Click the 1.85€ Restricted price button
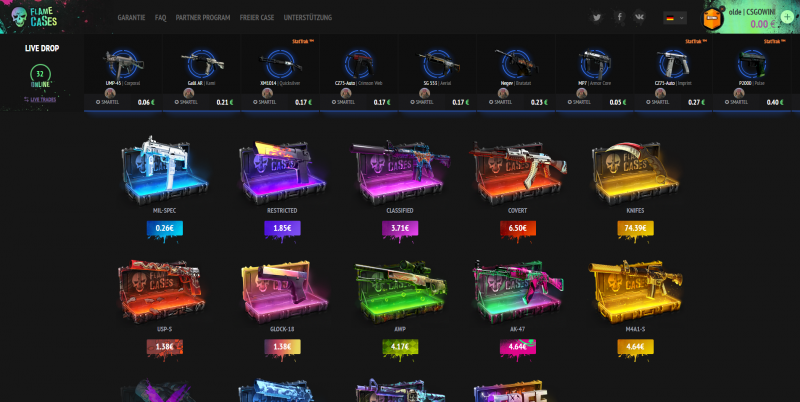Screen dimensions: 800x402 click(x=282, y=228)
